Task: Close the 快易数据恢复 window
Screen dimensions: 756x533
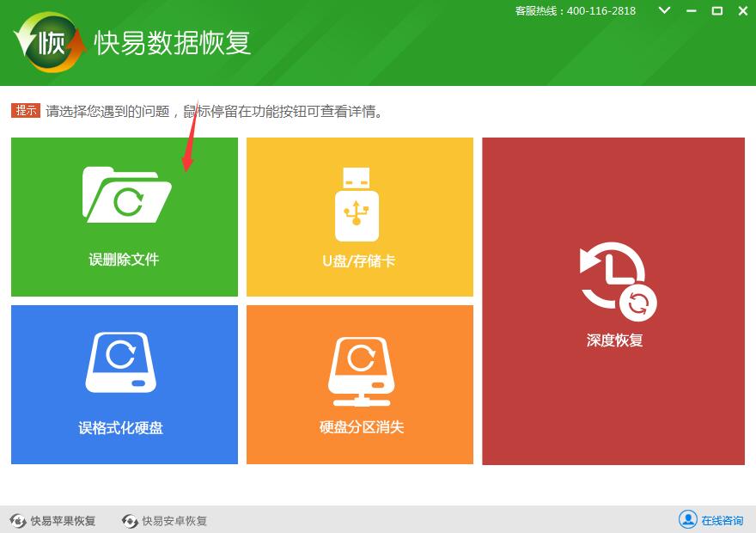Action: pyautogui.click(x=743, y=10)
